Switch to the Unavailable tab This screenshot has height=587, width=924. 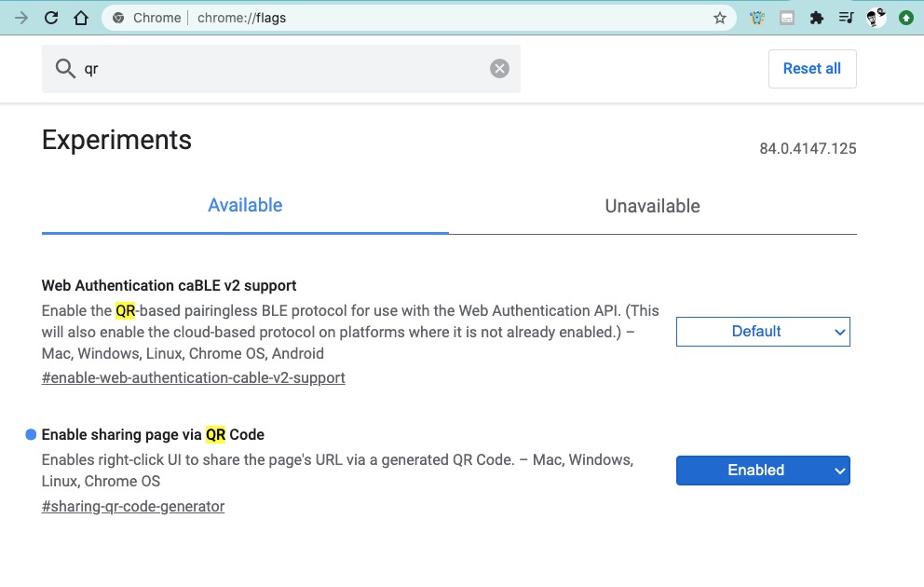(x=652, y=207)
